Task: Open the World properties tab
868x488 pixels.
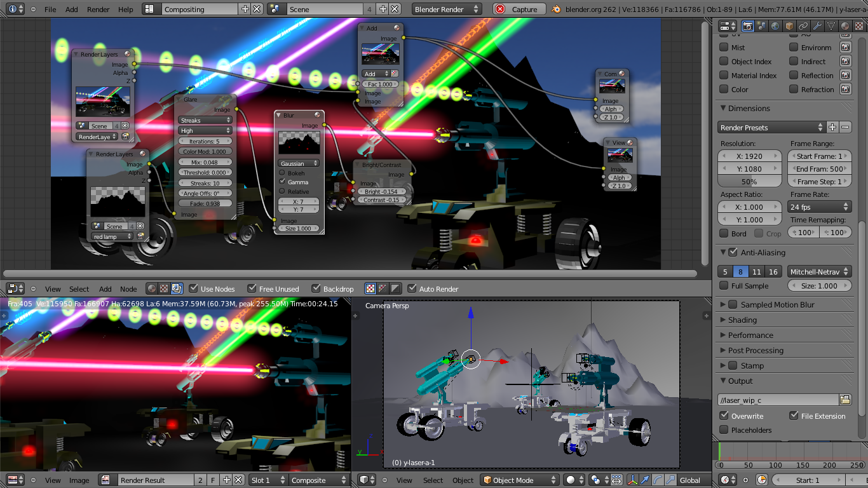Action: [775, 26]
